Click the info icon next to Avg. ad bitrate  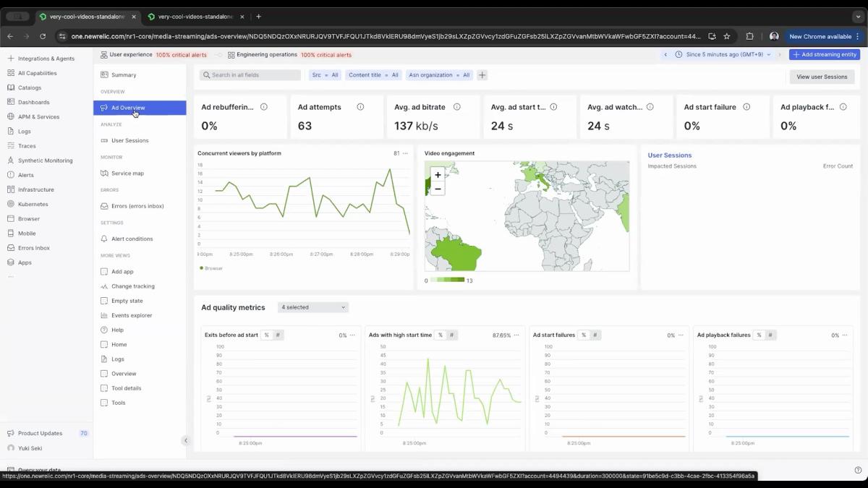tap(456, 107)
